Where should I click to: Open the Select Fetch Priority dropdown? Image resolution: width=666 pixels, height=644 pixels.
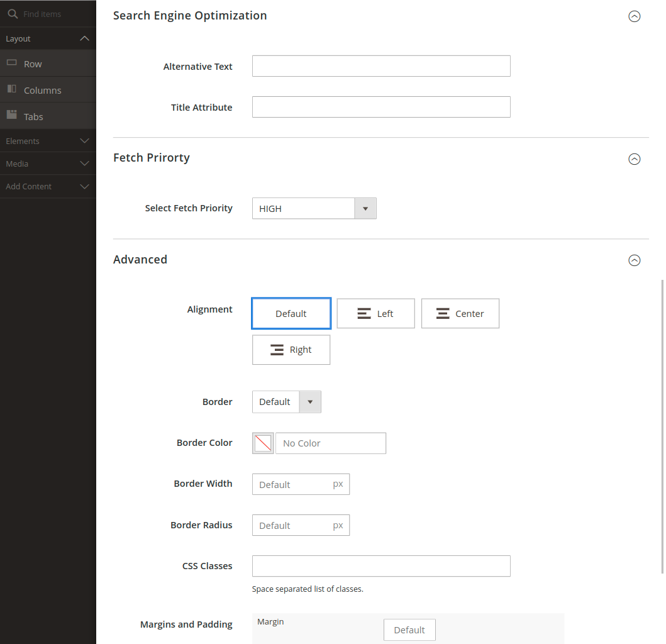[x=314, y=209]
